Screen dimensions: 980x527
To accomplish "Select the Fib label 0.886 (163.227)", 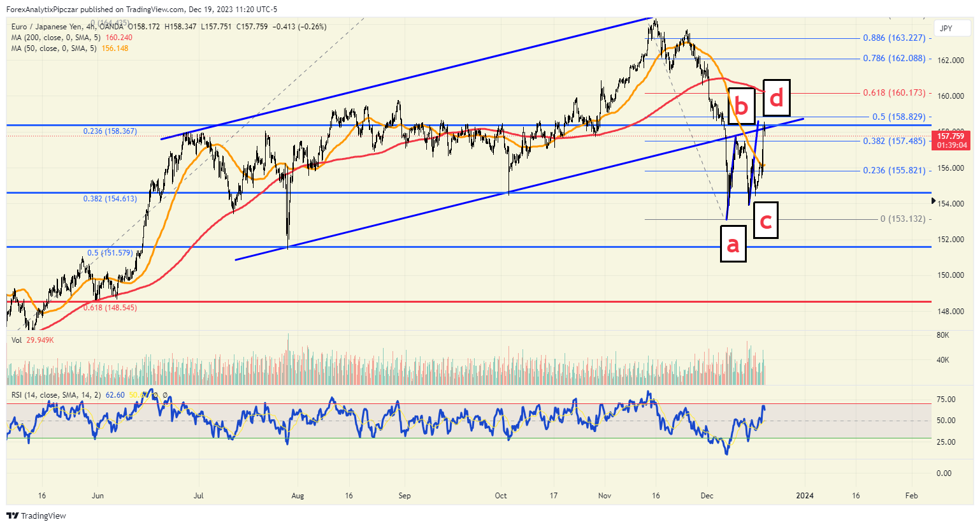I will pyautogui.click(x=894, y=38).
